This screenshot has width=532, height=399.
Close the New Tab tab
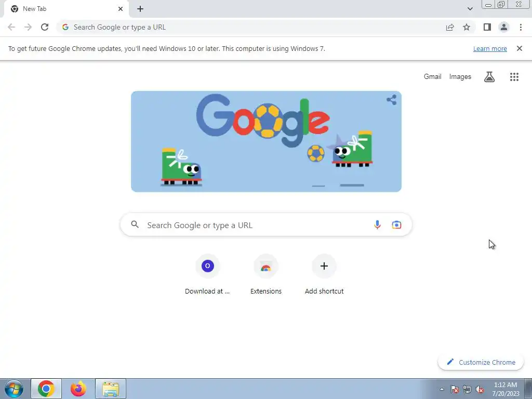point(121,9)
